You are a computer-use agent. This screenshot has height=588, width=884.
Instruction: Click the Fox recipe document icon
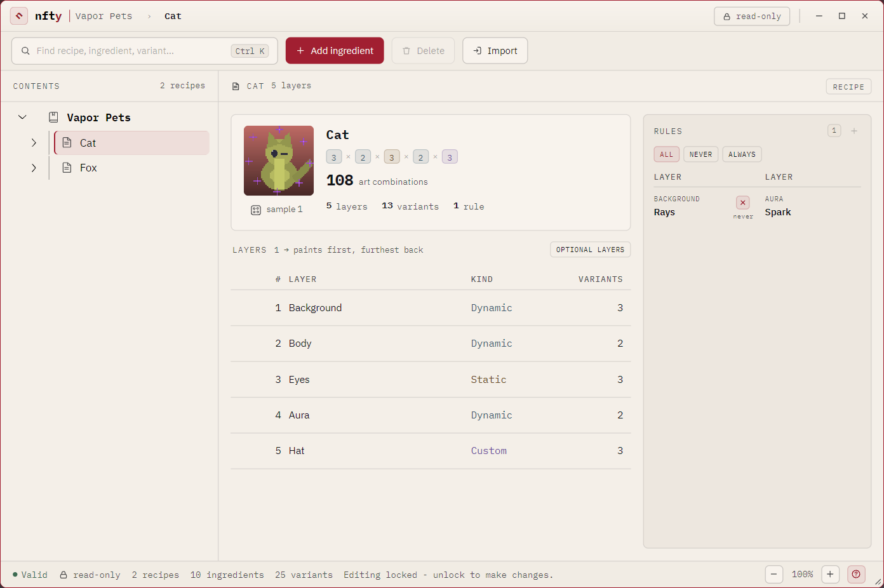pyautogui.click(x=67, y=168)
